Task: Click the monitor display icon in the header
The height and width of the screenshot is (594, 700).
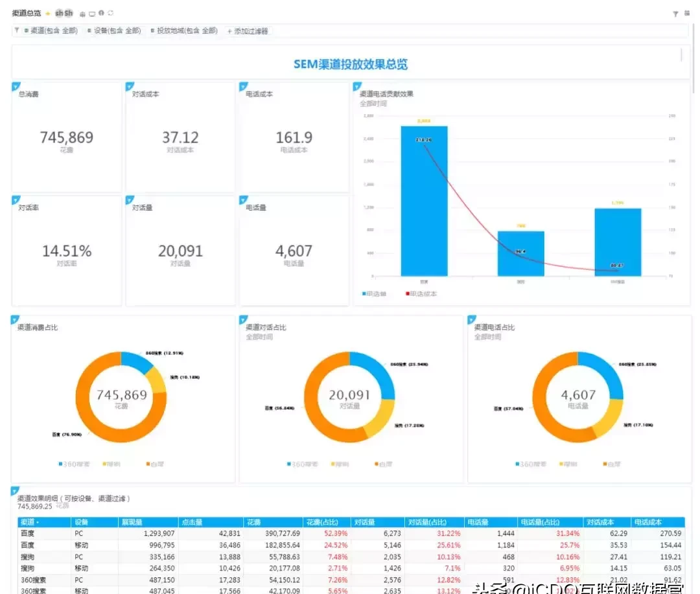Action: point(92,14)
